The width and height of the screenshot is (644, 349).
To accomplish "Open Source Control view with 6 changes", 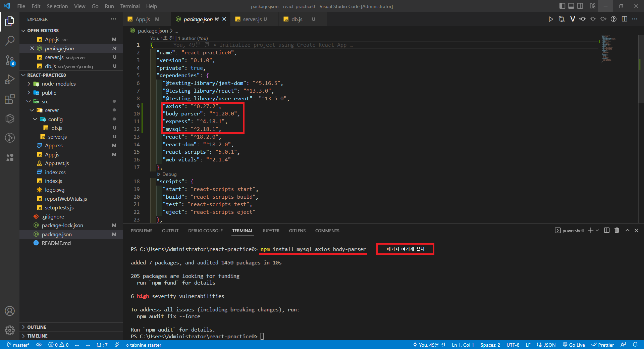I will coord(10,60).
